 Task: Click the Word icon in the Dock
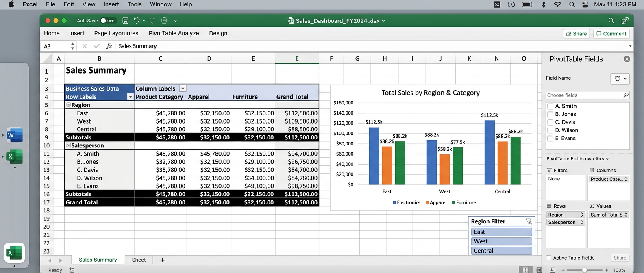(15, 135)
